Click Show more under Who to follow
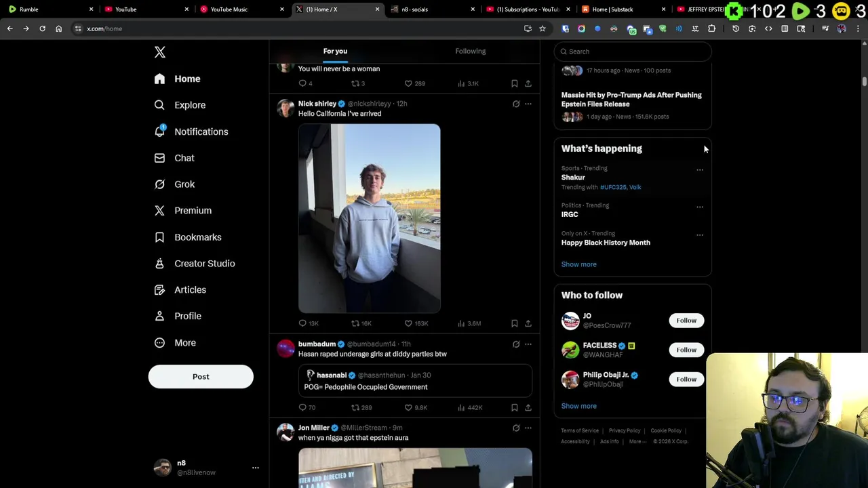Image resolution: width=868 pixels, height=488 pixels. 578,406
